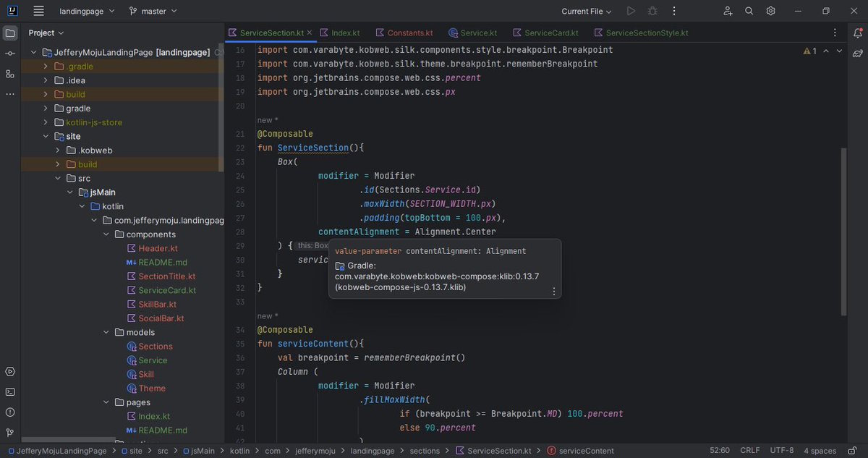Open editor tabs list dropdown
The height and width of the screenshot is (458, 868).
click(x=835, y=33)
